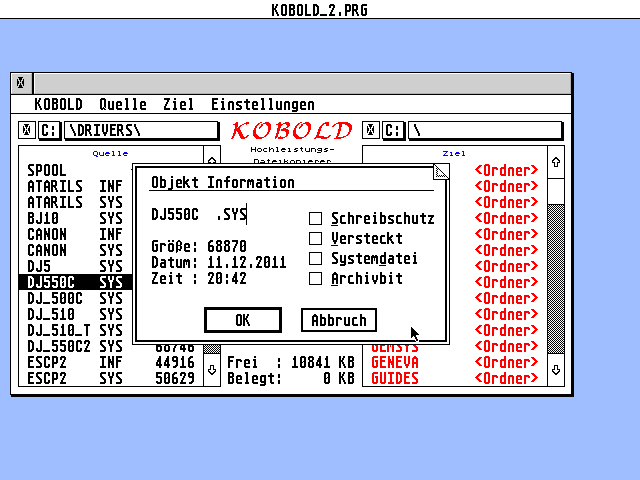
Task: Select the Ziel drive C: button
Action: point(393,131)
